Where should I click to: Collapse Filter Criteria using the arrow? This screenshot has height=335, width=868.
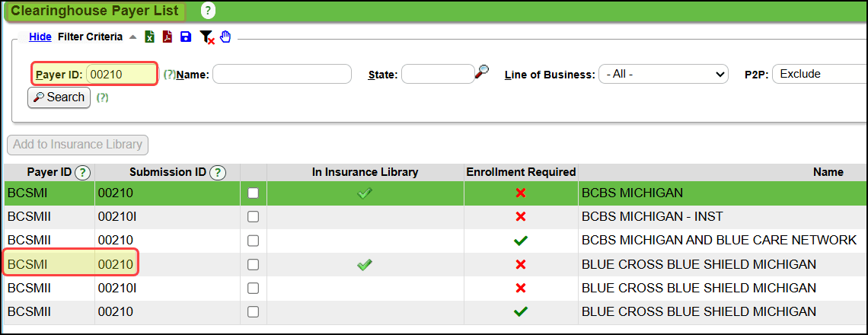tap(132, 37)
